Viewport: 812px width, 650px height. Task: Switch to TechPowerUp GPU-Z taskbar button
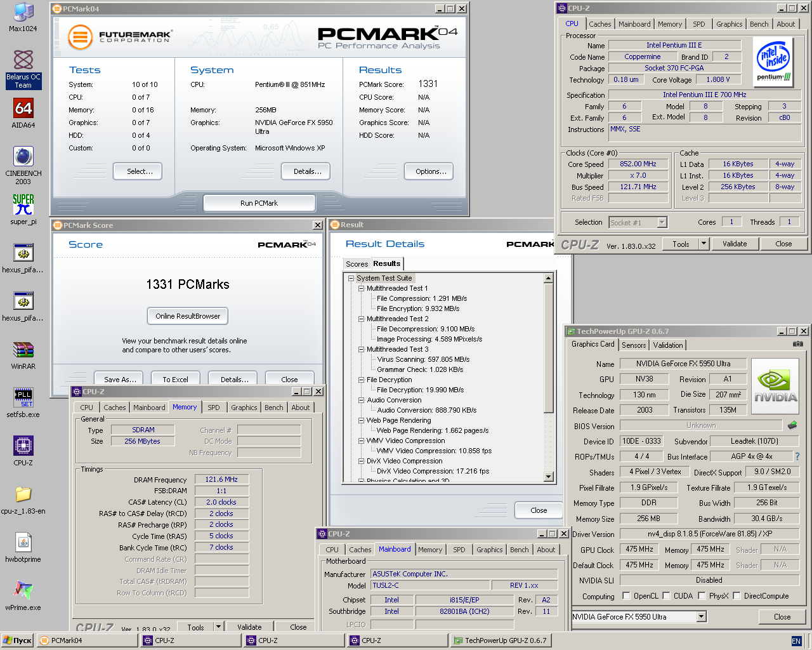pos(501,640)
